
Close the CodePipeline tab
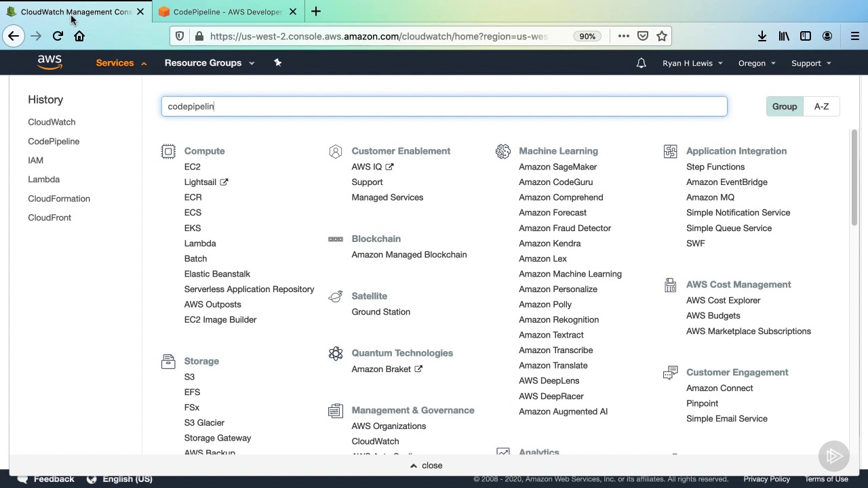pos(293,12)
